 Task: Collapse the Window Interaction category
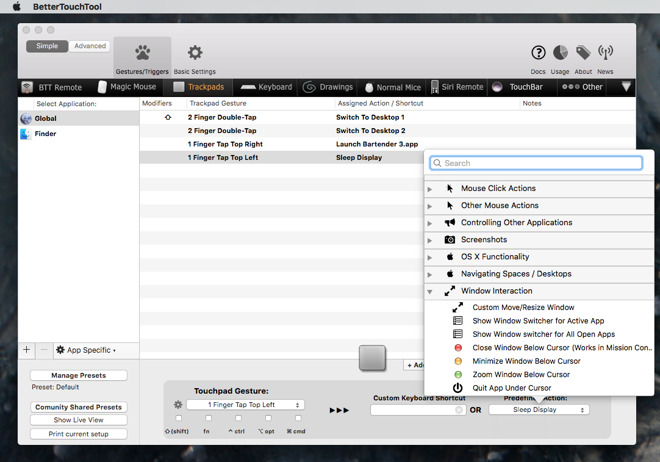click(430, 292)
